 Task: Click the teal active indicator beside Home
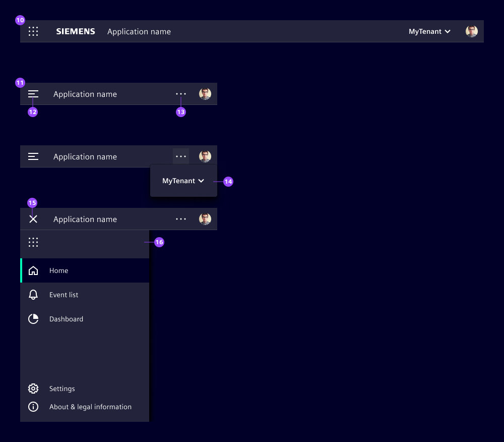click(21, 270)
